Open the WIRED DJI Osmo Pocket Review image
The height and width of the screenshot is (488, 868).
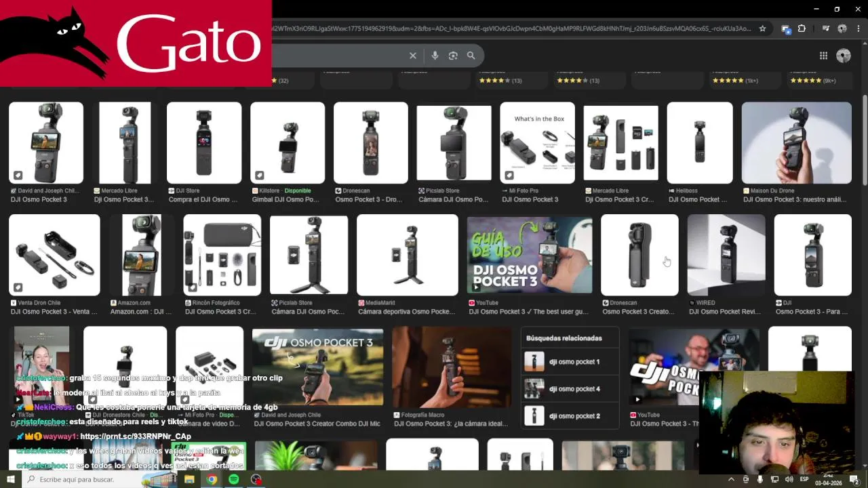[726, 256]
